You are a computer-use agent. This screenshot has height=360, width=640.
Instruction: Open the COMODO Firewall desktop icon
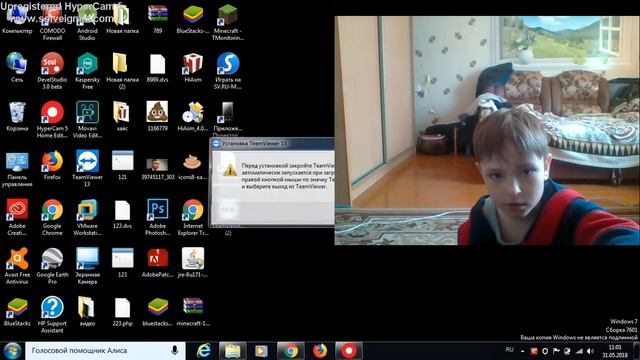click(x=52, y=22)
